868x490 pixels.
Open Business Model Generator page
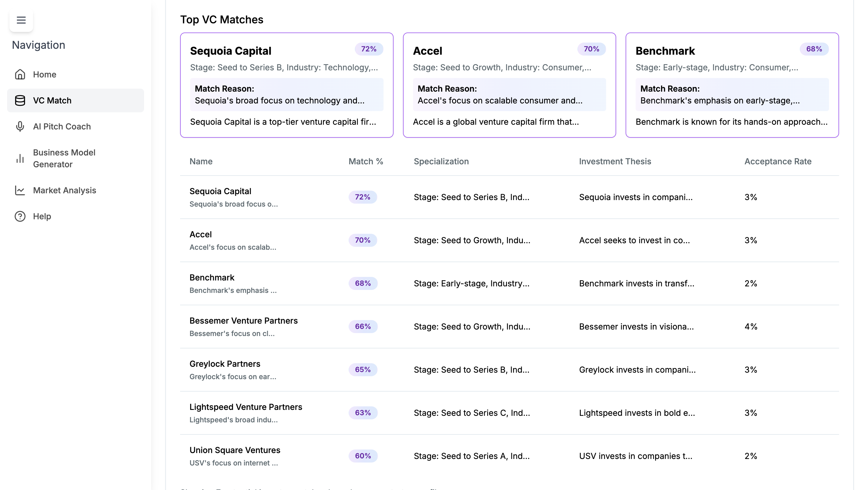point(76,158)
